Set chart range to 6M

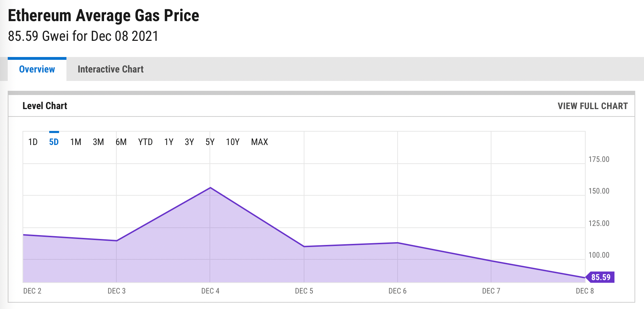(x=121, y=142)
